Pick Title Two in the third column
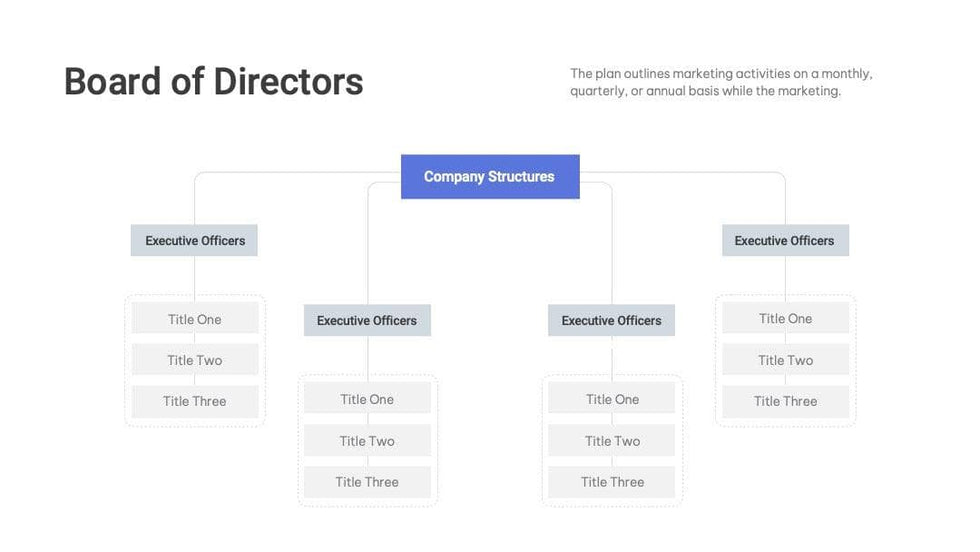 pos(612,441)
